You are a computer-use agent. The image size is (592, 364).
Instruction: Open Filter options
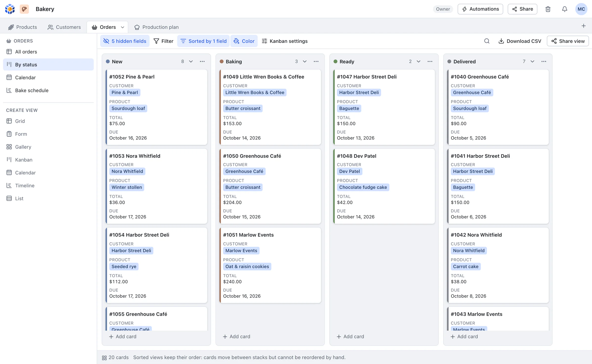163,41
